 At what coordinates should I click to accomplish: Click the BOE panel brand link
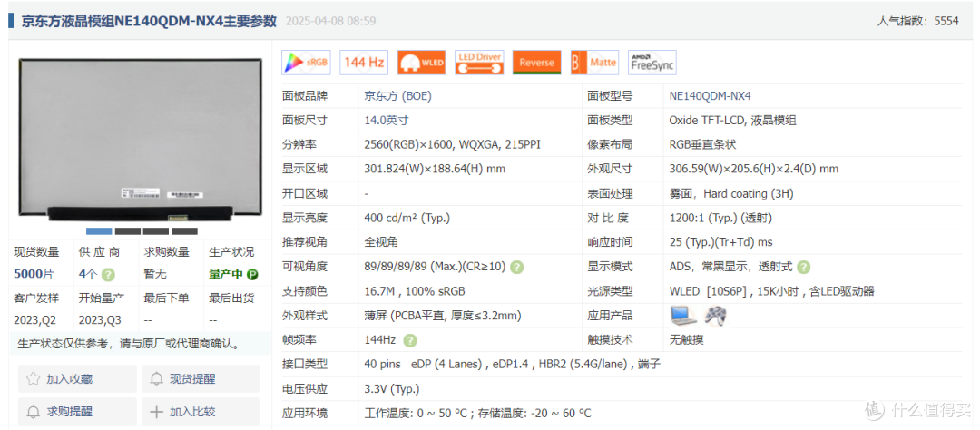397,95
